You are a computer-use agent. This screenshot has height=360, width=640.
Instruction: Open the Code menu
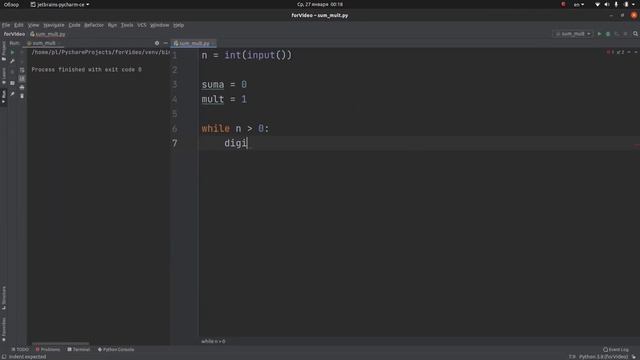click(74, 25)
